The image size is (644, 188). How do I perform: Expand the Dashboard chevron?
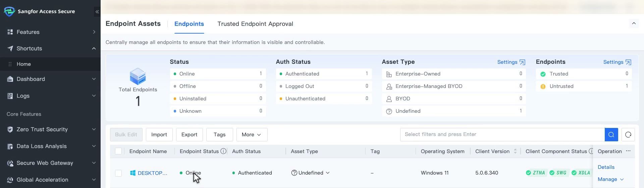coord(94,79)
